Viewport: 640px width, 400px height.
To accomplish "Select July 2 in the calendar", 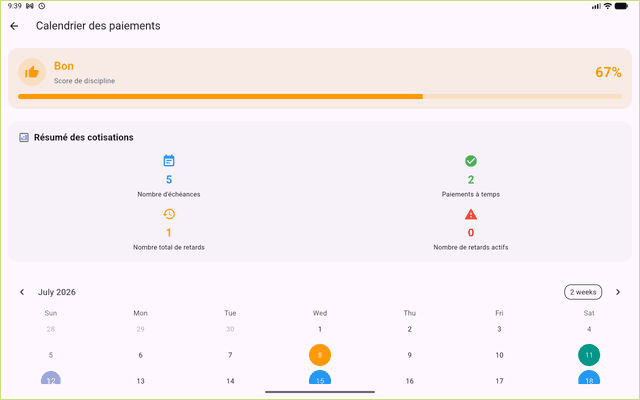I will 409,329.
